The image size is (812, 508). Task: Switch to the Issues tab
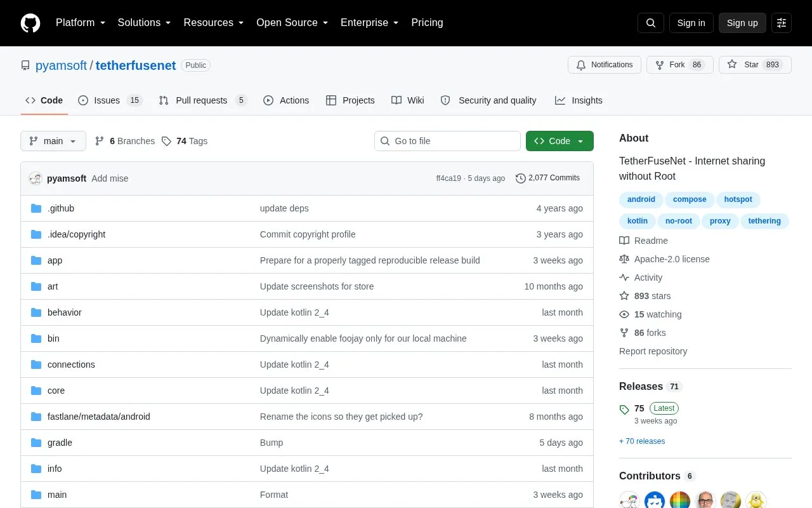coord(110,100)
